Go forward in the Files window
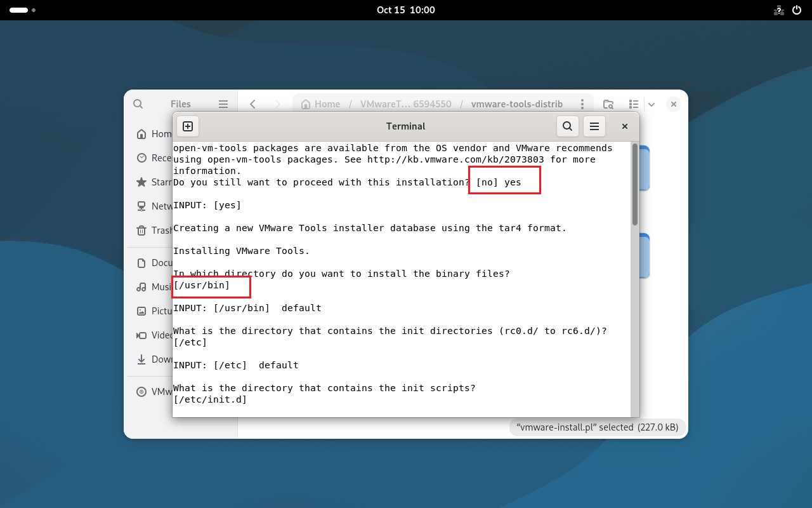The height and width of the screenshot is (508, 812). coord(277,104)
